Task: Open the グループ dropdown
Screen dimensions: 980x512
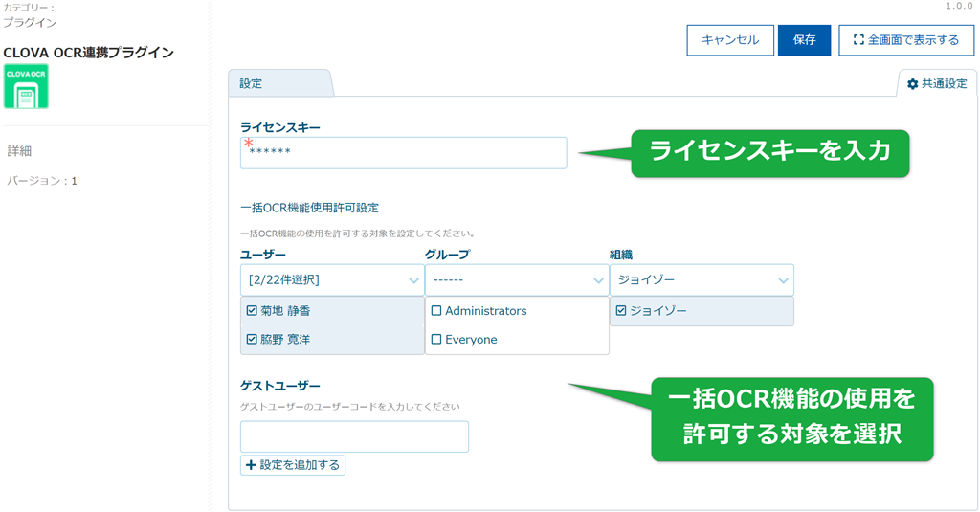Action: click(x=517, y=280)
